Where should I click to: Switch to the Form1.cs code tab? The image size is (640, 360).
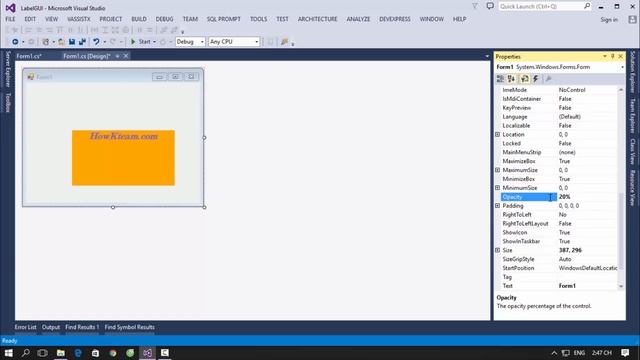29,56
